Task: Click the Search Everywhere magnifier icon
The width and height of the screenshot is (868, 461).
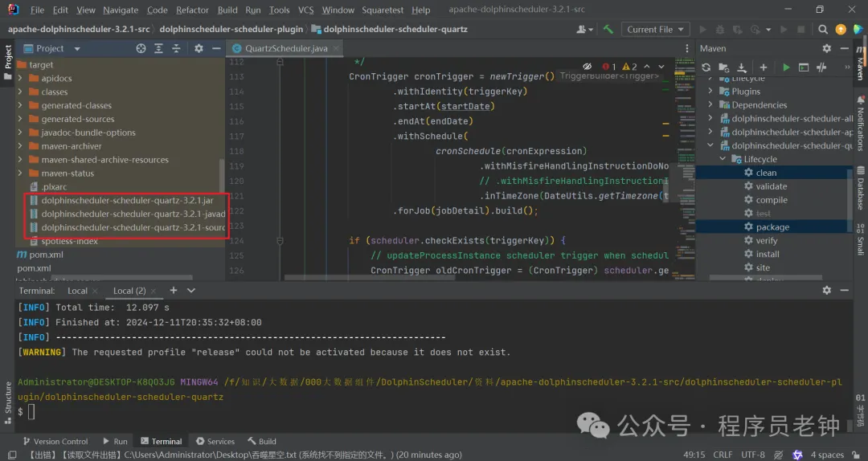Action: 823,30
